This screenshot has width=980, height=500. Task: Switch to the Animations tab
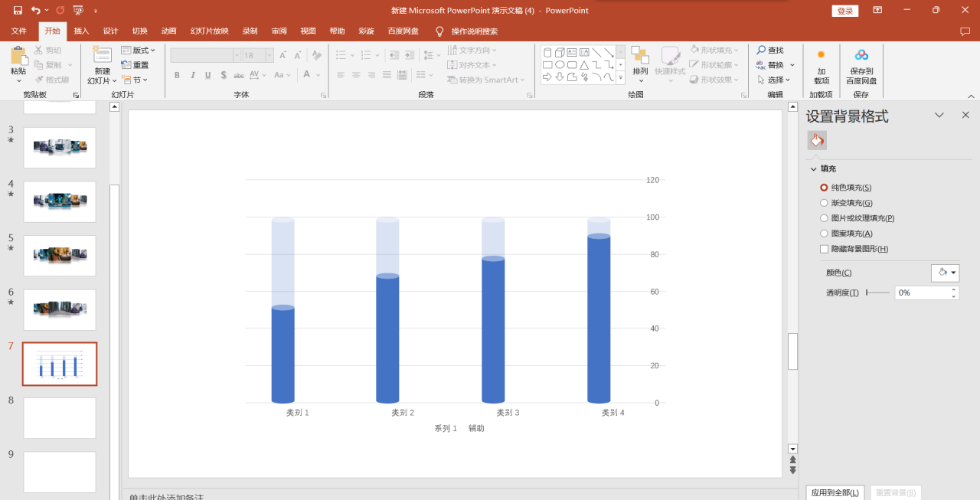click(x=168, y=31)
